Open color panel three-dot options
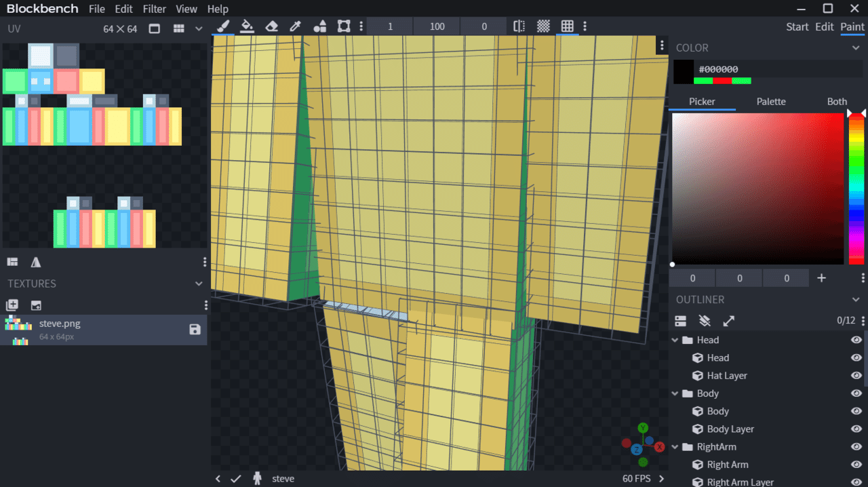The height and width of the screenshot is (487, 868). coord(863,278)
